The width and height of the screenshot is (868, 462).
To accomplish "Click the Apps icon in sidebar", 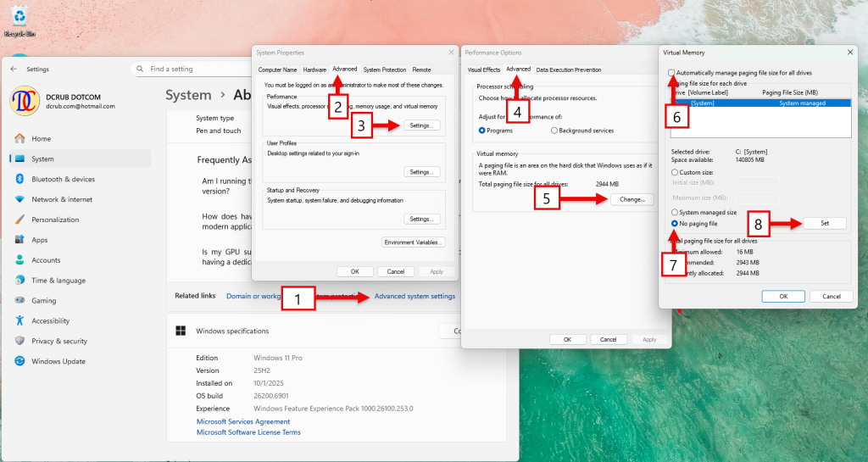I will tap(20, 240).
